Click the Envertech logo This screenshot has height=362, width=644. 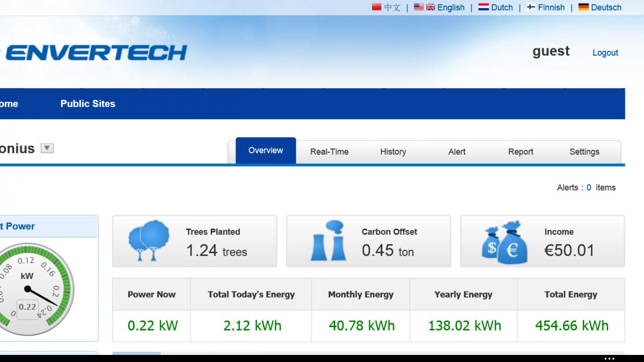pos(94,52)
